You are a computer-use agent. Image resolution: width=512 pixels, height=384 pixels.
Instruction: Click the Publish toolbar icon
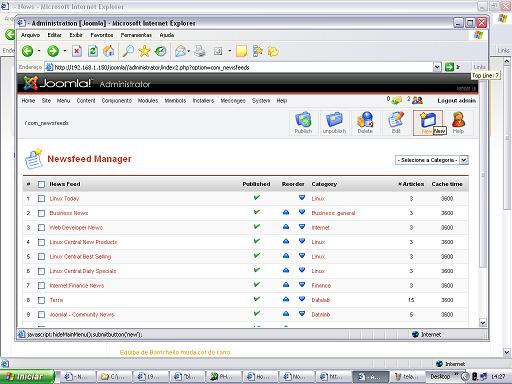click(303, 123)
